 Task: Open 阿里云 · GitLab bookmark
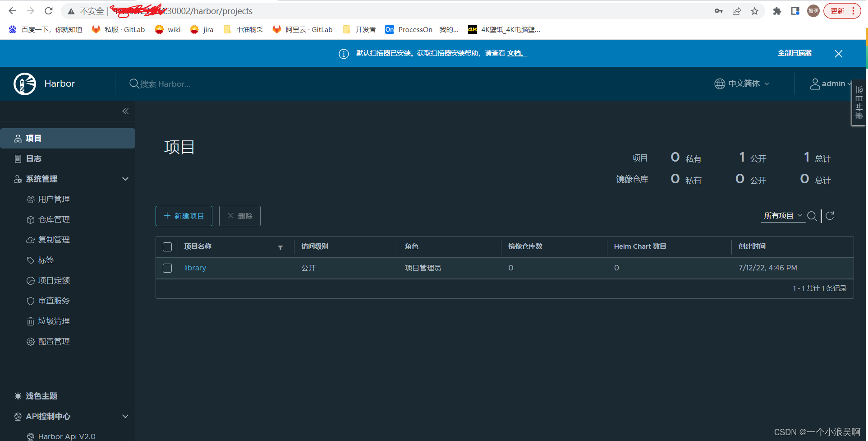[x=303, y=29]
